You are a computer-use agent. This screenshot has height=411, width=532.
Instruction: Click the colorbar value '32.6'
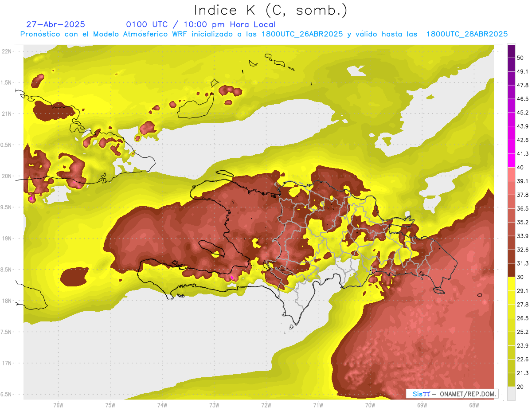(x=522, y=250)
